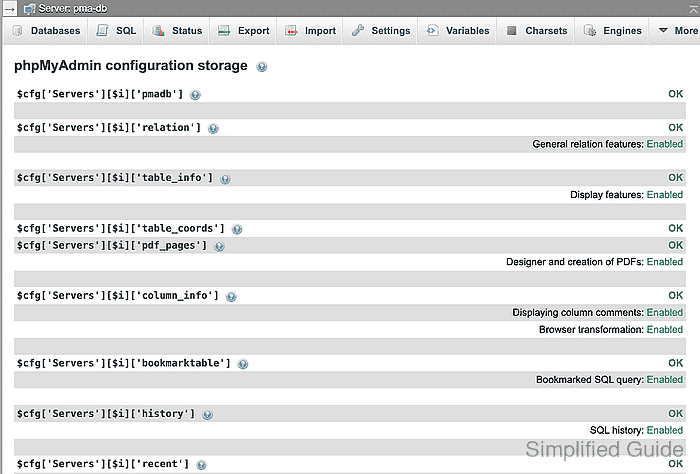700x474 pixels.
Task: Open the Export tab
Action: coord(243,31)
